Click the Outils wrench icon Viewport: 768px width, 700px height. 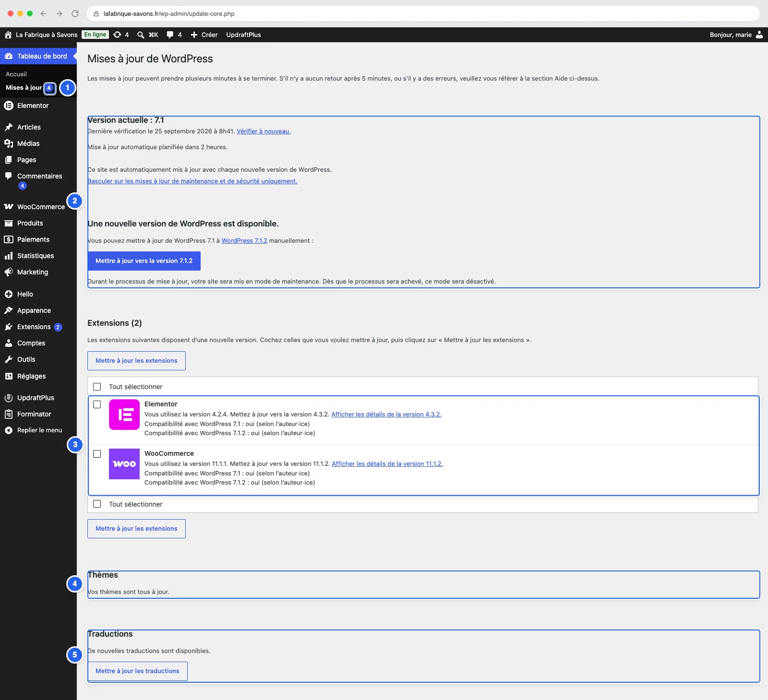pos(9,359)
